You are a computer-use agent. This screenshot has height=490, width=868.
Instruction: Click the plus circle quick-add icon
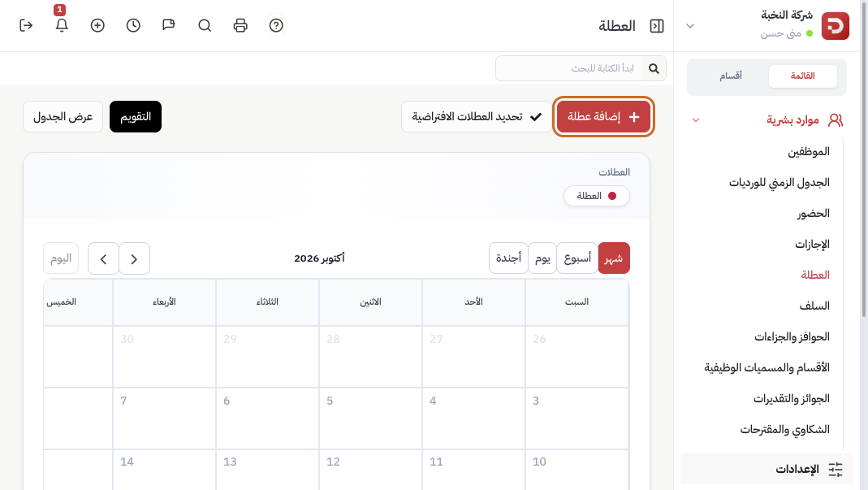pos(97,25)
